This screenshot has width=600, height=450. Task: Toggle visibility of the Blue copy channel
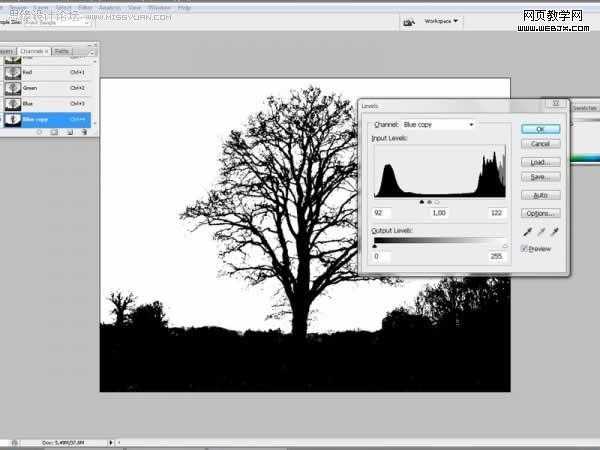pos(4,119)
